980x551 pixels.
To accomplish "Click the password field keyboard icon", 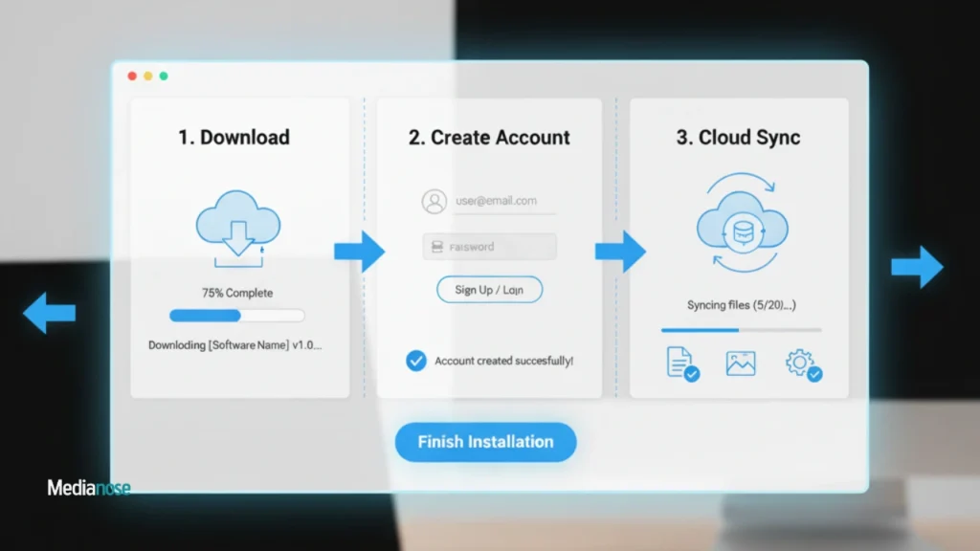I will [435, 247].
